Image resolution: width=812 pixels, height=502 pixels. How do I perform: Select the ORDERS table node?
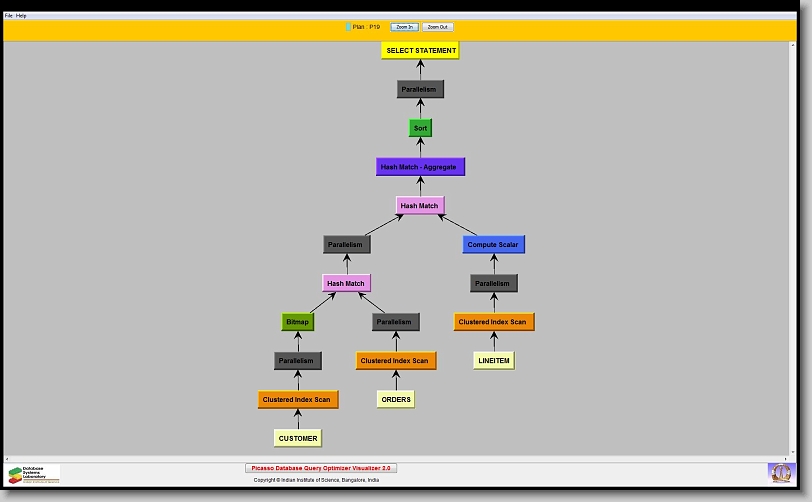pos(396,399)
